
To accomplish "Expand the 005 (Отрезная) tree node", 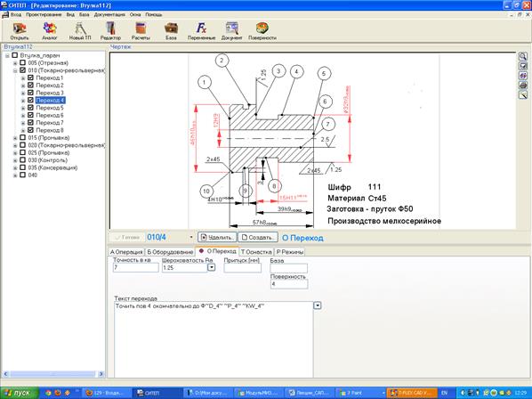I will [15, 63].
